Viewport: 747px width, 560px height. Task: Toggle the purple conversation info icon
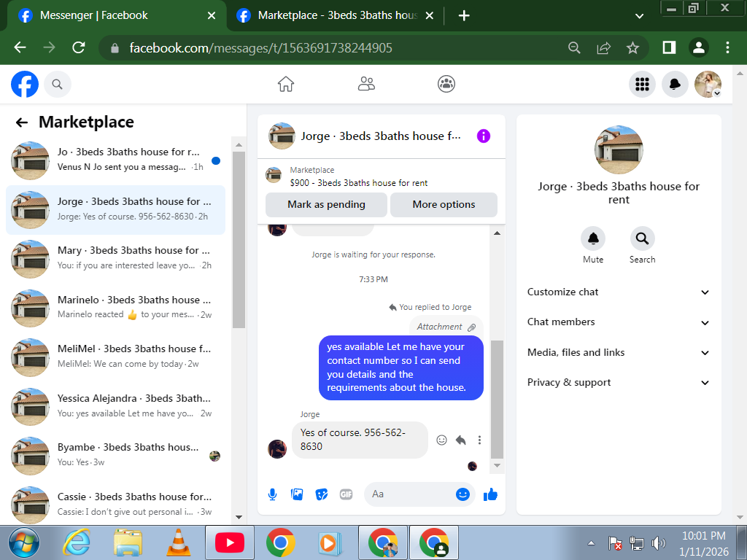tap(484, 136)
